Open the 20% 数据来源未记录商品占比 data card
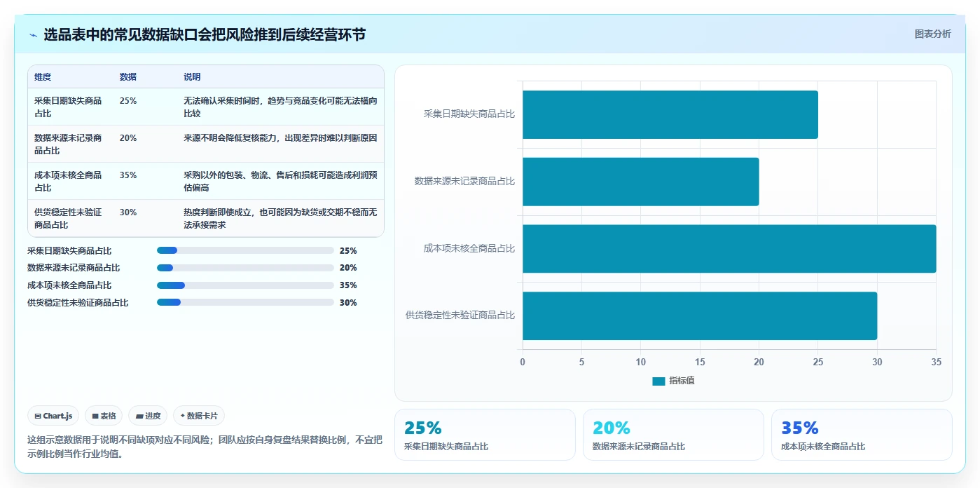Viewport: 980px width, 488px height. 673,435
